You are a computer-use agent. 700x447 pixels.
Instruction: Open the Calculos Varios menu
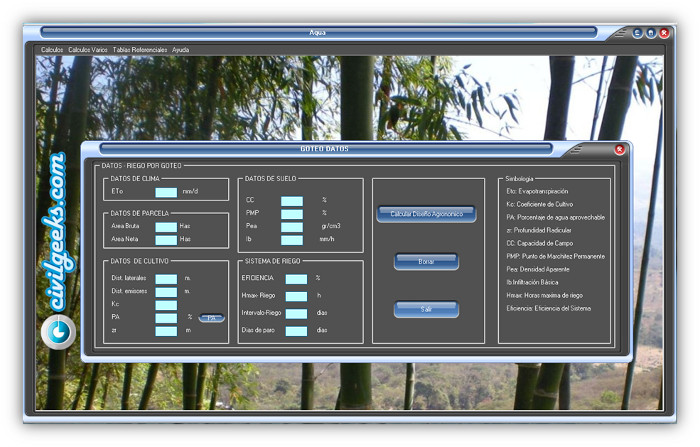tap(88, 49)
